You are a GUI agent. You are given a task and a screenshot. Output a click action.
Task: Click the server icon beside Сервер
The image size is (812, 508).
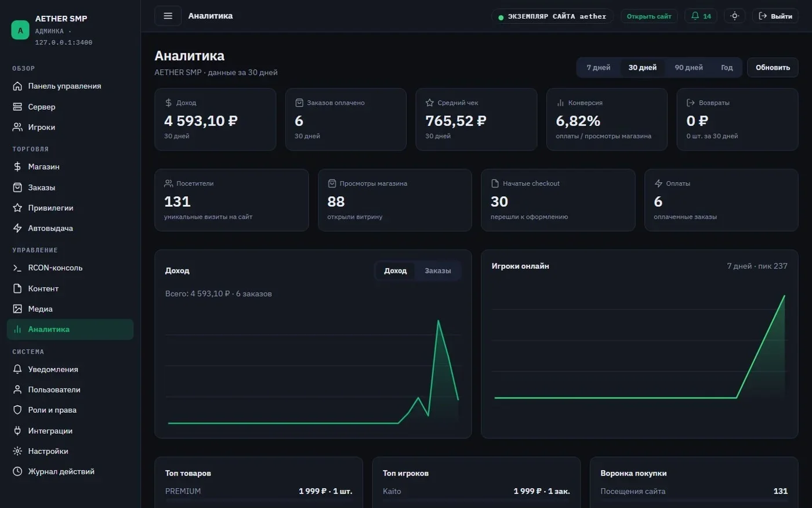coord(17,107)
